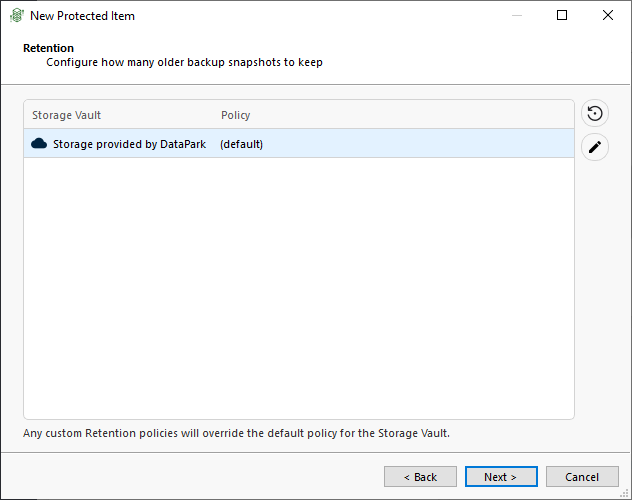Return to the previous step with Back
This screenshot has width=632, height=500.
pyautogui.click(x=420, y=477)
